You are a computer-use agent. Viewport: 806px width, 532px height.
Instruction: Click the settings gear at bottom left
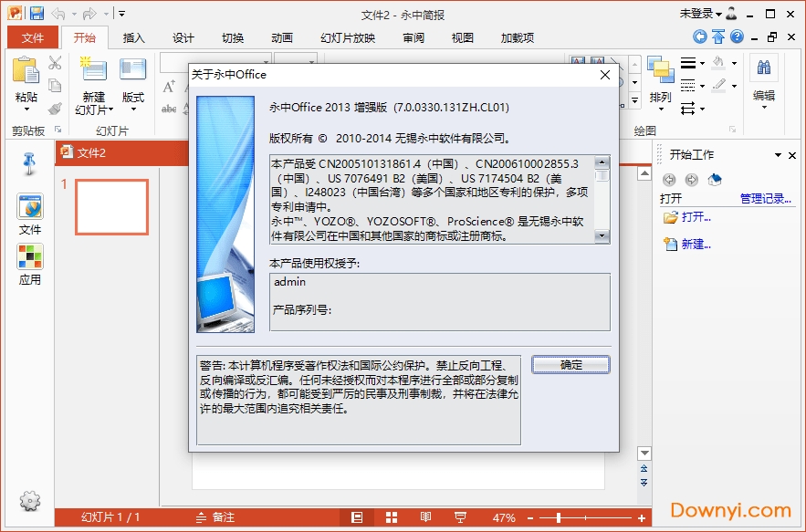point(30,500)
